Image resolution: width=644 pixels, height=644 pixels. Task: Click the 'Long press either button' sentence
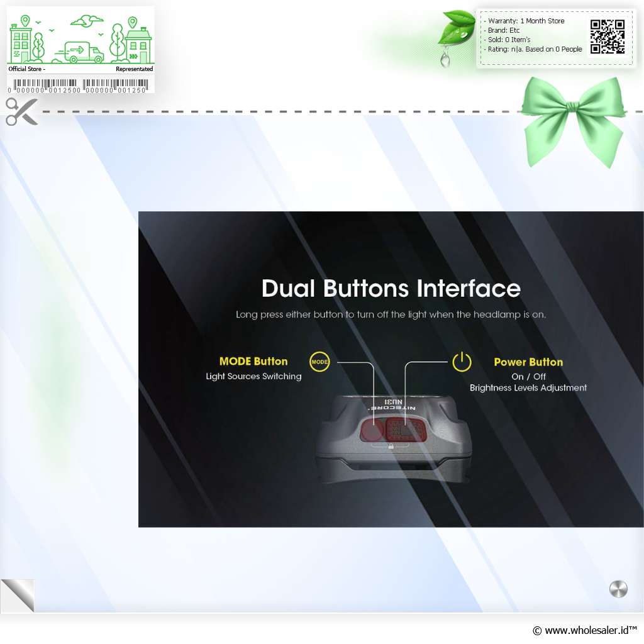391,314
